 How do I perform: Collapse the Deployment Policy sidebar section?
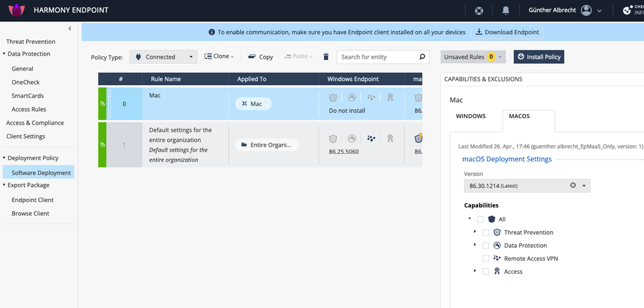click(4, 158)
